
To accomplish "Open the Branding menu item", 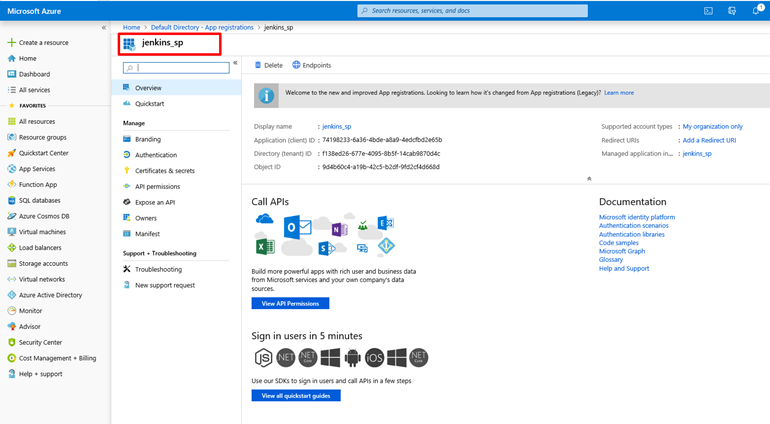I will tap(176, 139).
